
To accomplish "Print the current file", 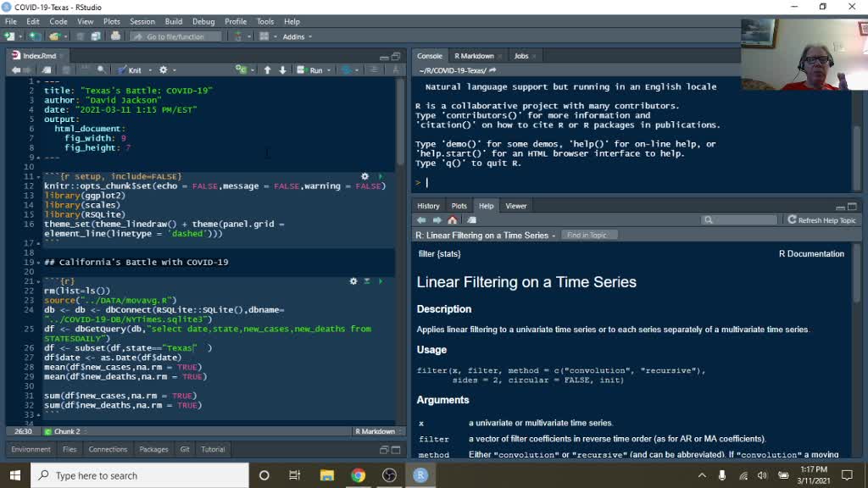I will [x=115, y=36].
